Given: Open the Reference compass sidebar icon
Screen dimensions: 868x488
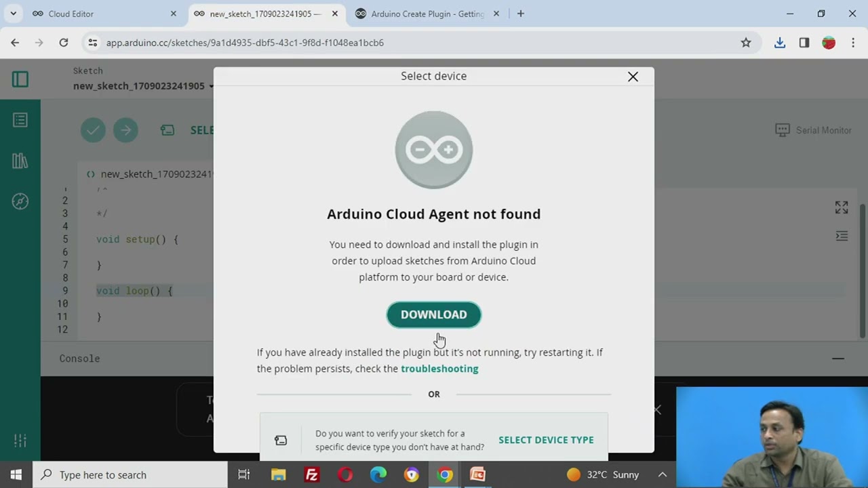Looking at the screenshot, I should click(x=20, y=201).
